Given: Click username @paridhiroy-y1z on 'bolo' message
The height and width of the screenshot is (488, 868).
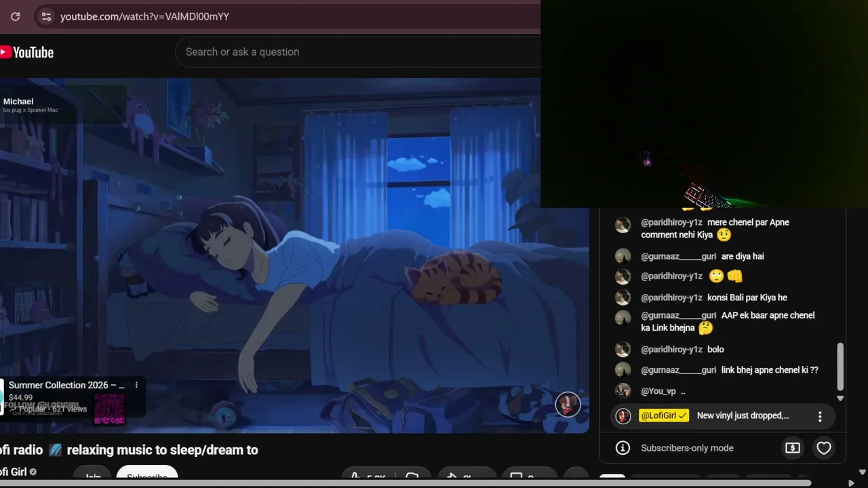Looking at the screenshot, I should (671, 349).
